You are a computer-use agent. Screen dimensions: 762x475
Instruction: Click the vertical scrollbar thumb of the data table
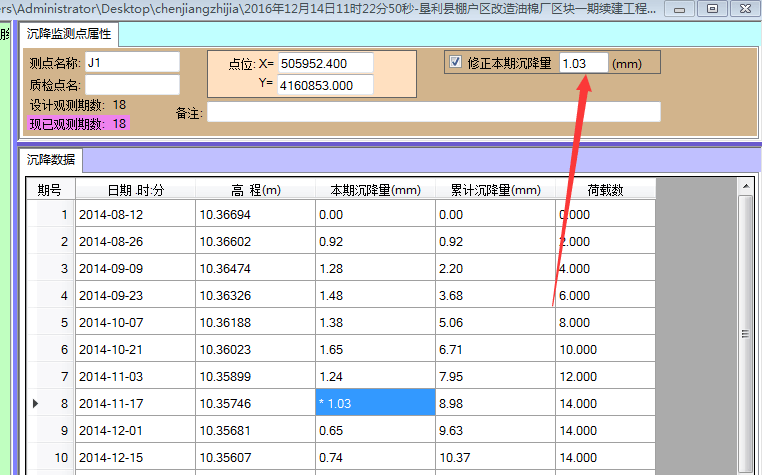pyautogui.click(x=744, y=335)
